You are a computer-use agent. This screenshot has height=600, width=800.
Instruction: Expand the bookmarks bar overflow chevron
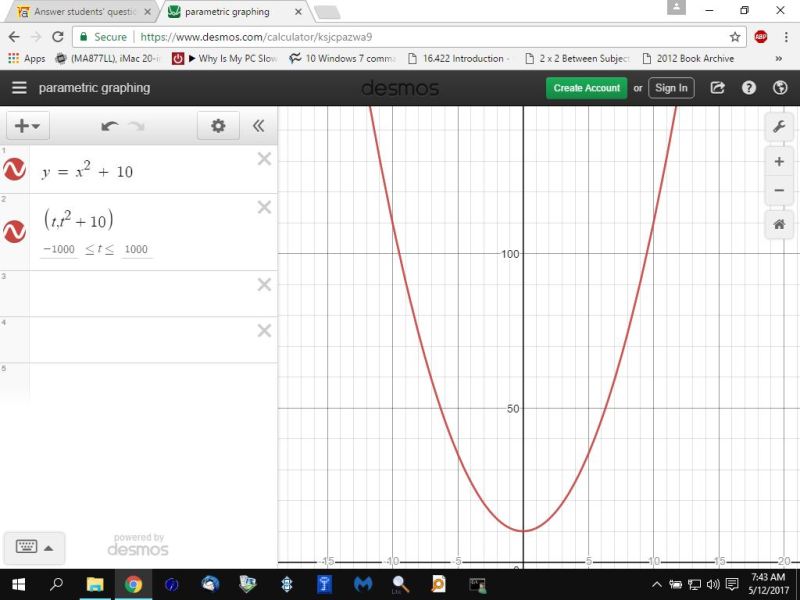779,59
